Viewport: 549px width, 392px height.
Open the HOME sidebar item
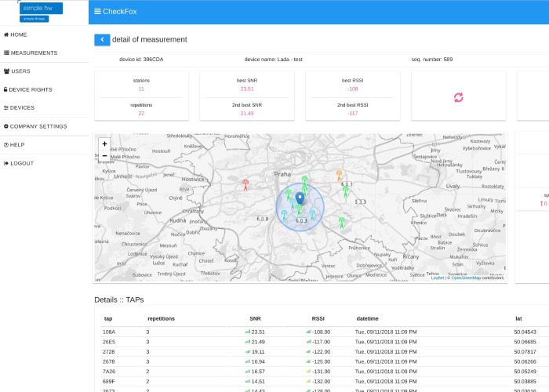16,34
